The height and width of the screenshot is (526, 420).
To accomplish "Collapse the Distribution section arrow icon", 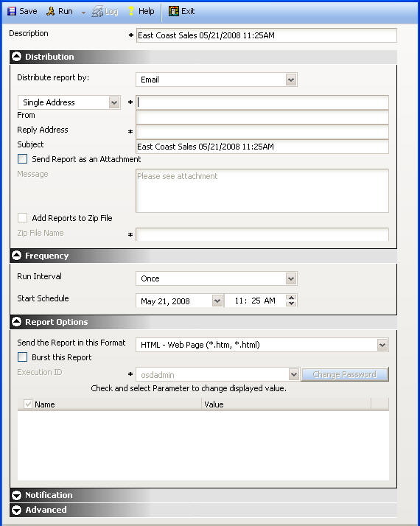I will click(x=16, y=57).
